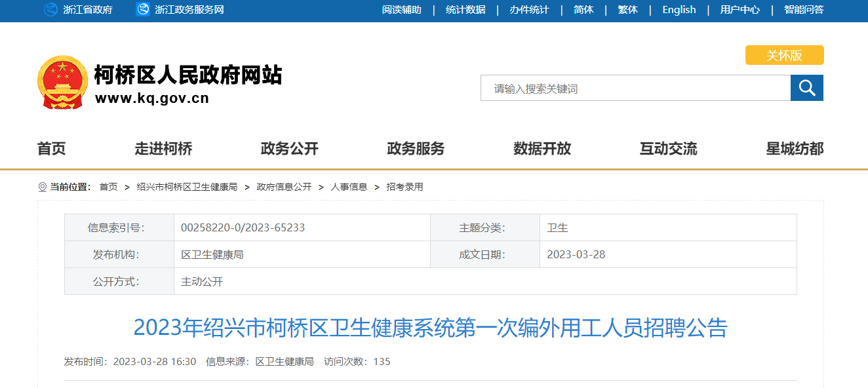Viewport: 868px width, 388px height.
Task: Select the 政务服务 navigation item
Action: (x=416, y=149)
